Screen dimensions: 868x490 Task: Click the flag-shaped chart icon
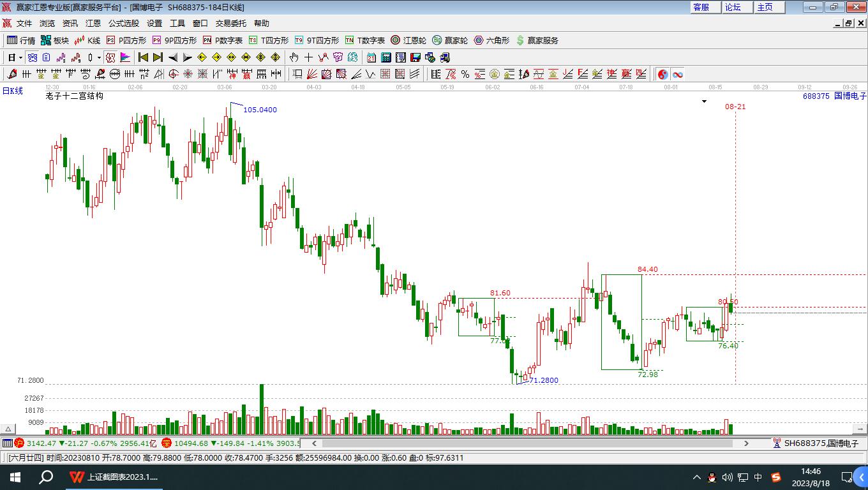[125, 57]
